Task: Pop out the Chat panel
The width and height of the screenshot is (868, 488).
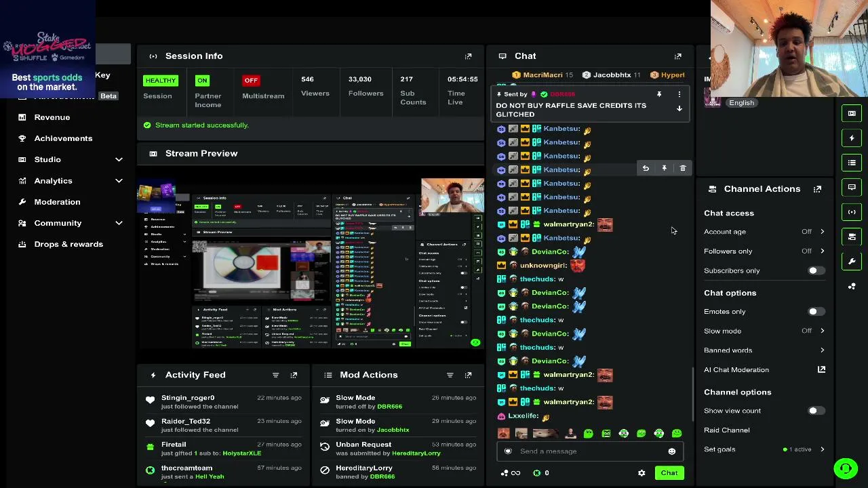Action: pyautogui.click(x=677, y=56)
